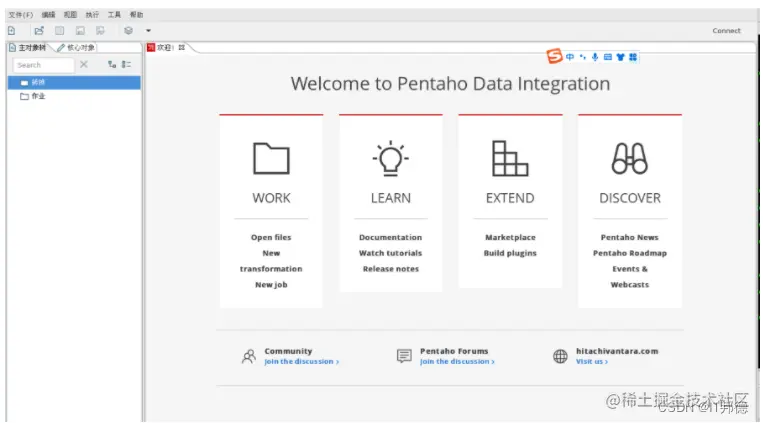Viewport: 763px width, 423px height.
Task: Open the Pentaho Roadmap link
Action: tap(630, 253)
